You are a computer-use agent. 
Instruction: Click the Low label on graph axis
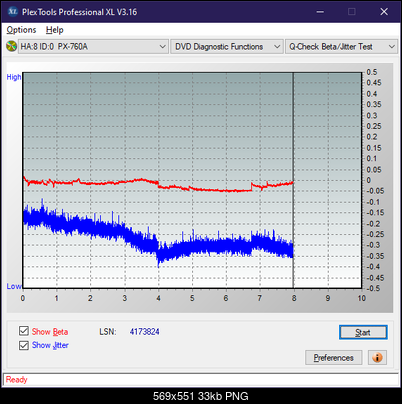pos(14,286)
